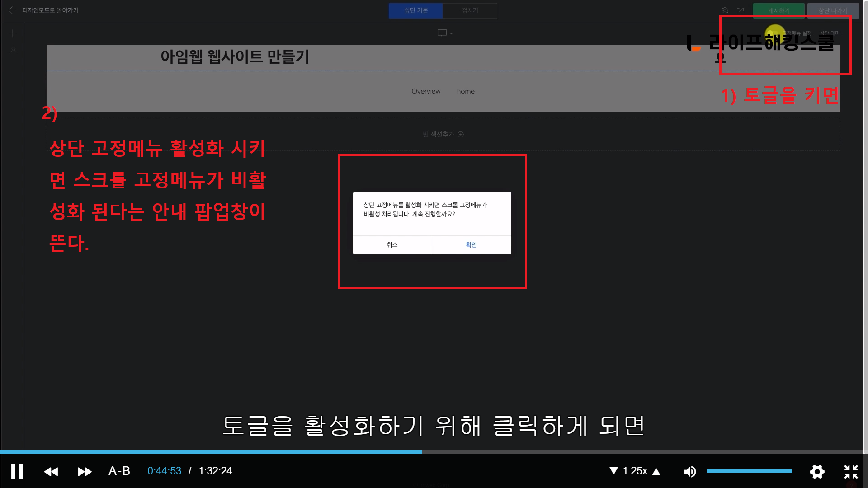
Task: Set A-B repeat section
Action: tap(119, 471)
